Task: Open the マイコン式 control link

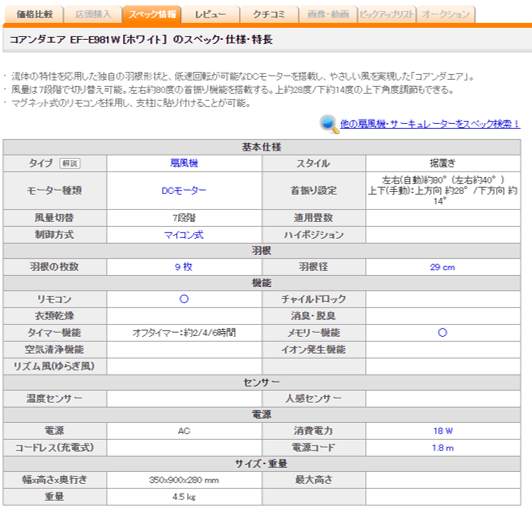Action: [184, 234]
